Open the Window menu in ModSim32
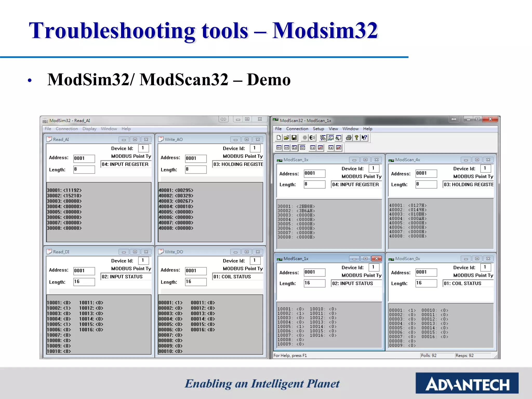Viewport: 532px width, 399px height. click(109, 129)
